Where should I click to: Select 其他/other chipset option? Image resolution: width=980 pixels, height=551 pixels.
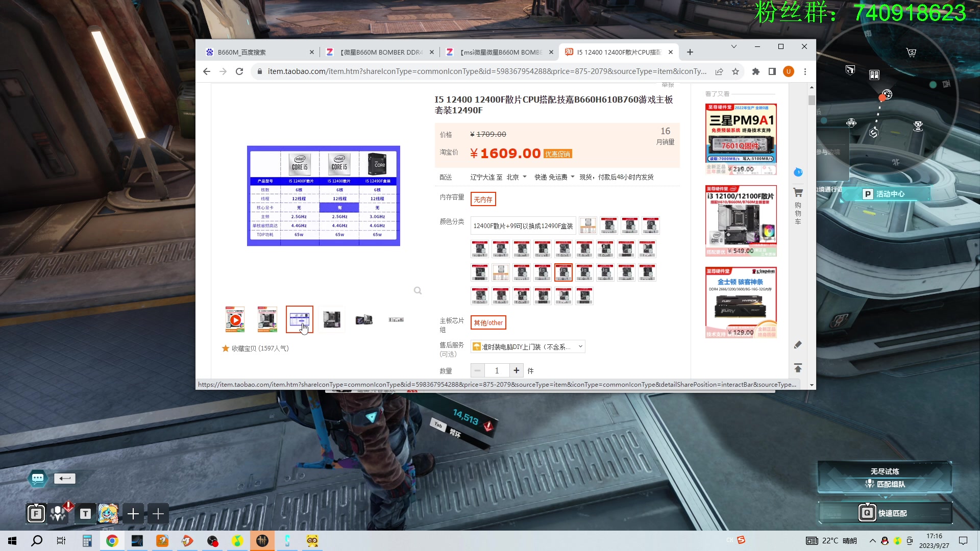[488, 322]
